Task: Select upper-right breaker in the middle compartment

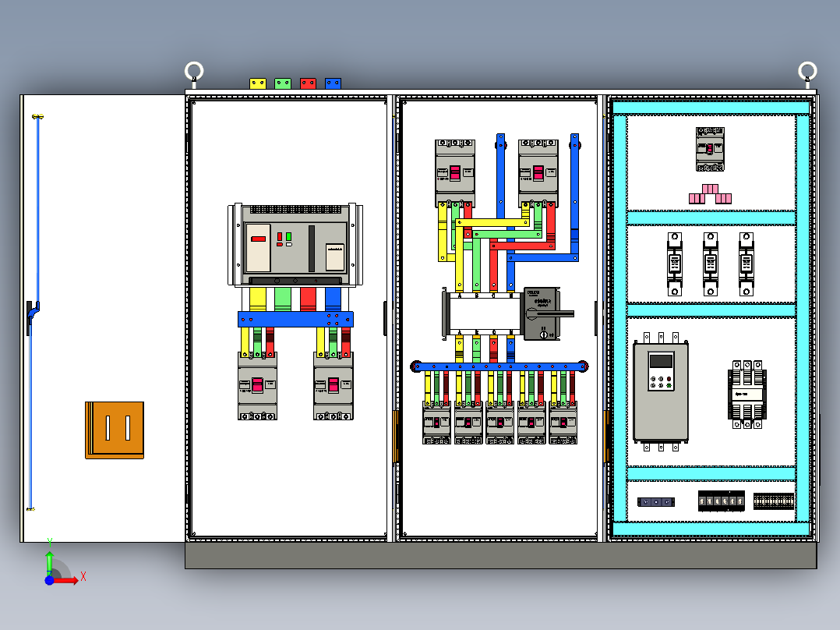Action: (x=538, y=173)
